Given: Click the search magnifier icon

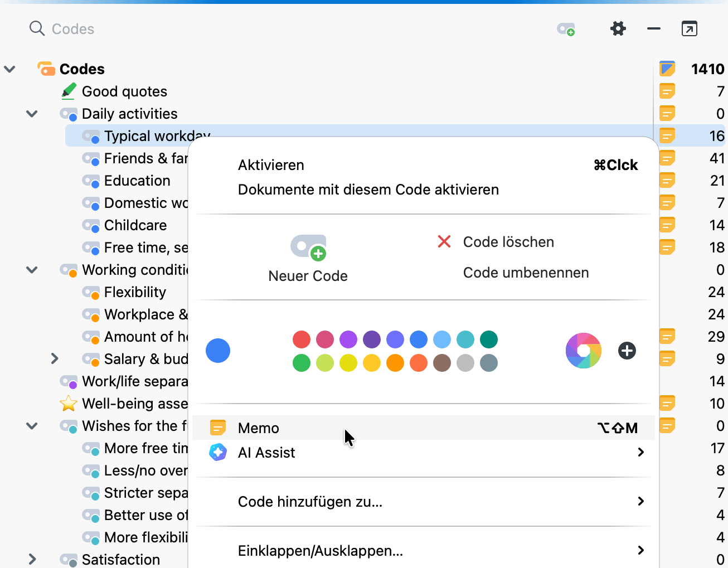Looking at the screenshot, I should point(37,28).
